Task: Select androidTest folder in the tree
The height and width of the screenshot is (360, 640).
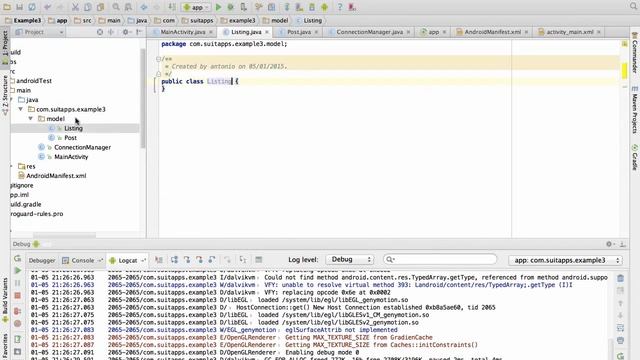Action: 34,81
